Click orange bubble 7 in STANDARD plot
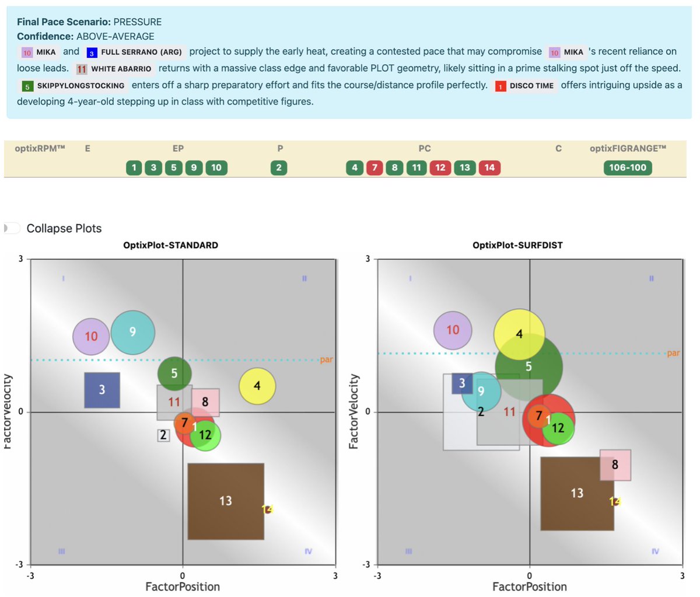This screenshot has width=700, height=597. 184,423
